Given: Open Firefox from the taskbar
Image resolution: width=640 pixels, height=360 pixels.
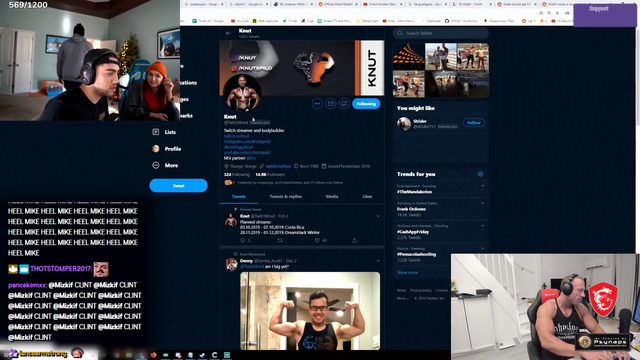Looking at the screenshot, I should [153, 355].
